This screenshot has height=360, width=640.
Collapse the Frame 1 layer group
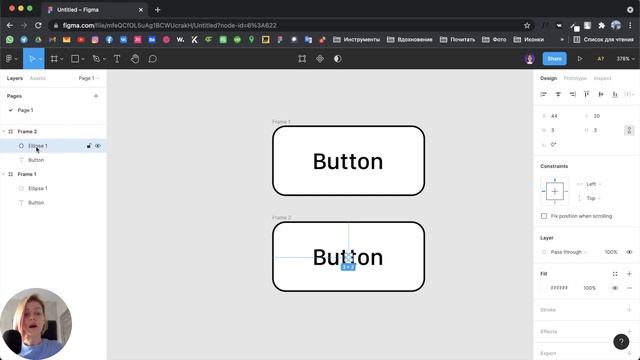[x=4, y=174]
